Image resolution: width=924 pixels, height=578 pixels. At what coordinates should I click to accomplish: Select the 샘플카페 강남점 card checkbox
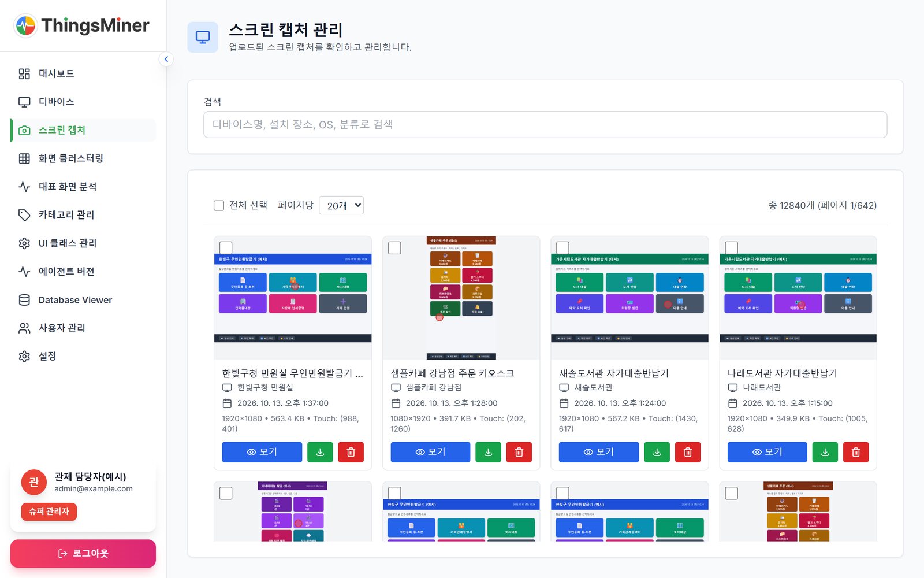394,248
